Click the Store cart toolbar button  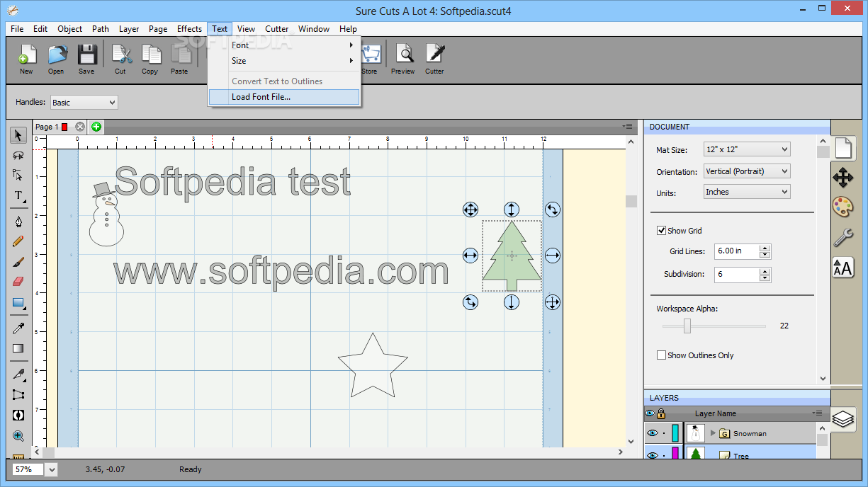[371, 58]
